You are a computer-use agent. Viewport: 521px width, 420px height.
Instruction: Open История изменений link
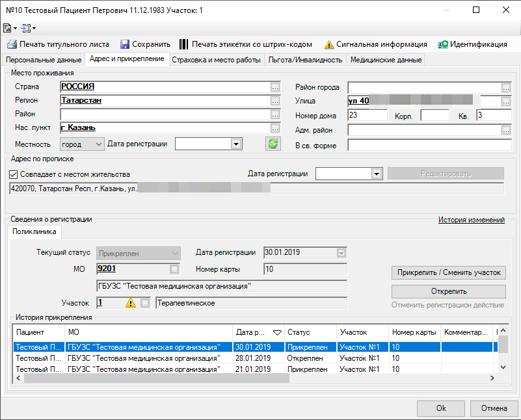[471, 220]
